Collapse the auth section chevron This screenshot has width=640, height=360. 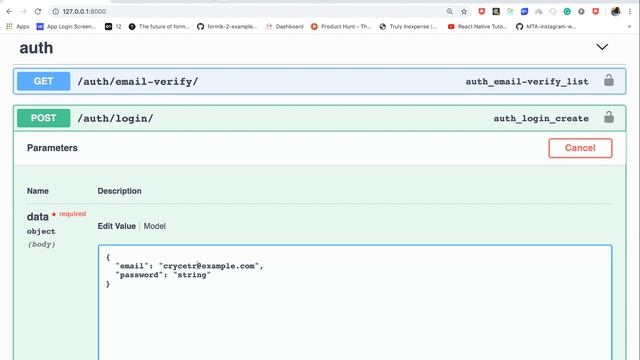click(x=602, y=47)
